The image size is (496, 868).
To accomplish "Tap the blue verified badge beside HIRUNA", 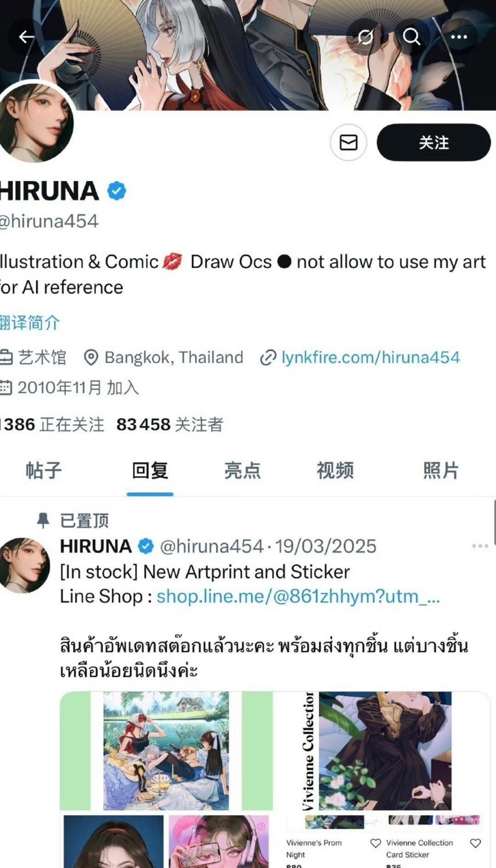I will tap(117, 191).
